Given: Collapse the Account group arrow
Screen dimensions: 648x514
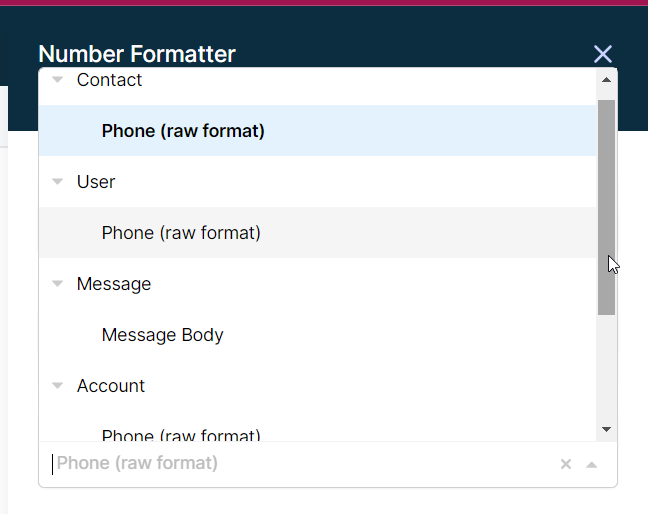Looking at the screenshot, I should (x=57, y=386).
